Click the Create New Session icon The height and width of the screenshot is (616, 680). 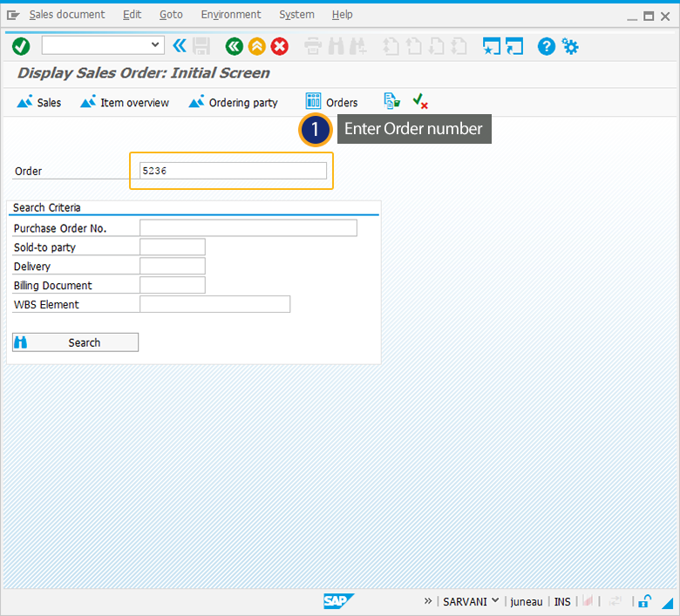tap(492, 46)
